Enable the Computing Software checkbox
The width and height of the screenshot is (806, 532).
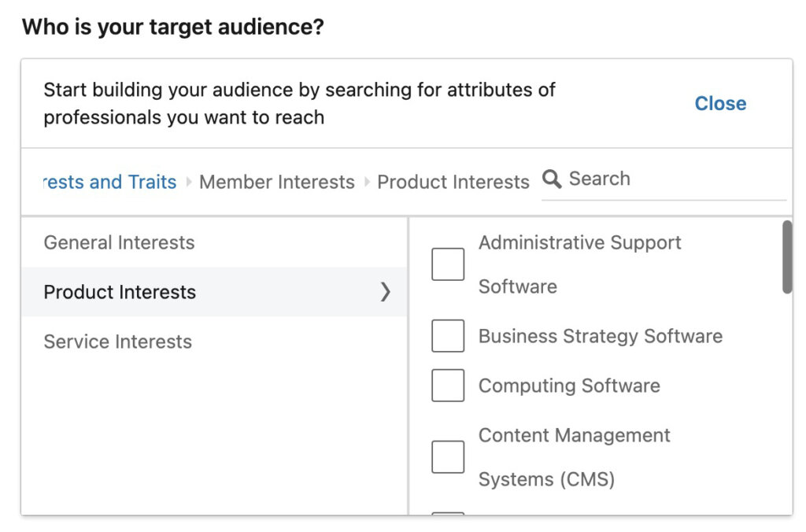447,385
